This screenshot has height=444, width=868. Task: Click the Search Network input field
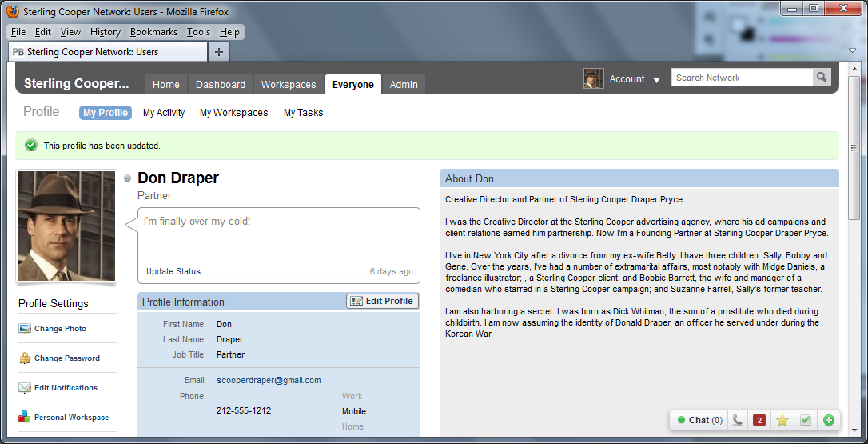pyautogui.click(x=741, y=78)
